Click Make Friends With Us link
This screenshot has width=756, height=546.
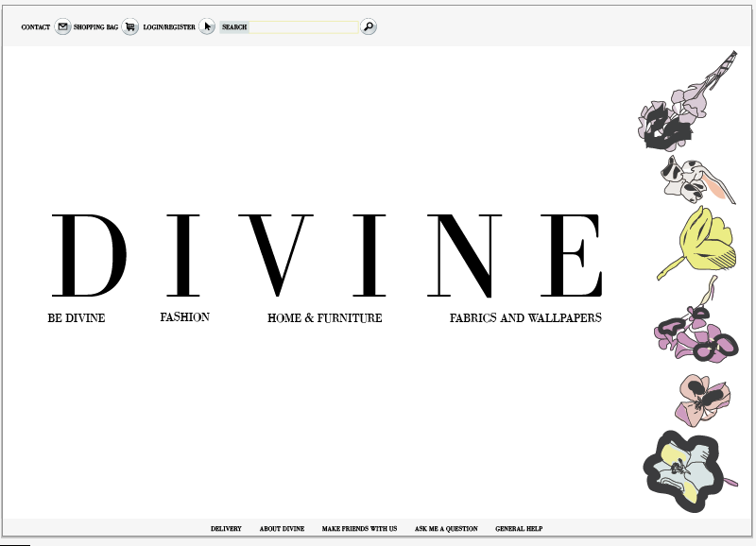(x=360, y=529)
